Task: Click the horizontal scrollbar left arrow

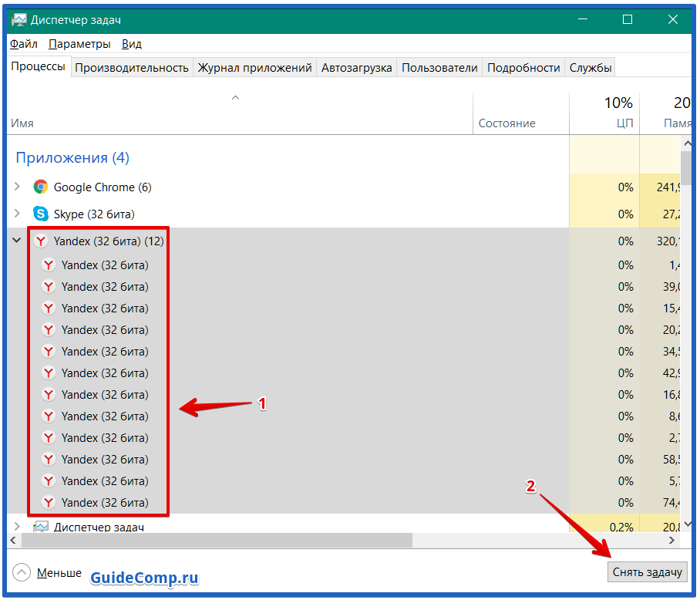Action: tap(13, 540)
